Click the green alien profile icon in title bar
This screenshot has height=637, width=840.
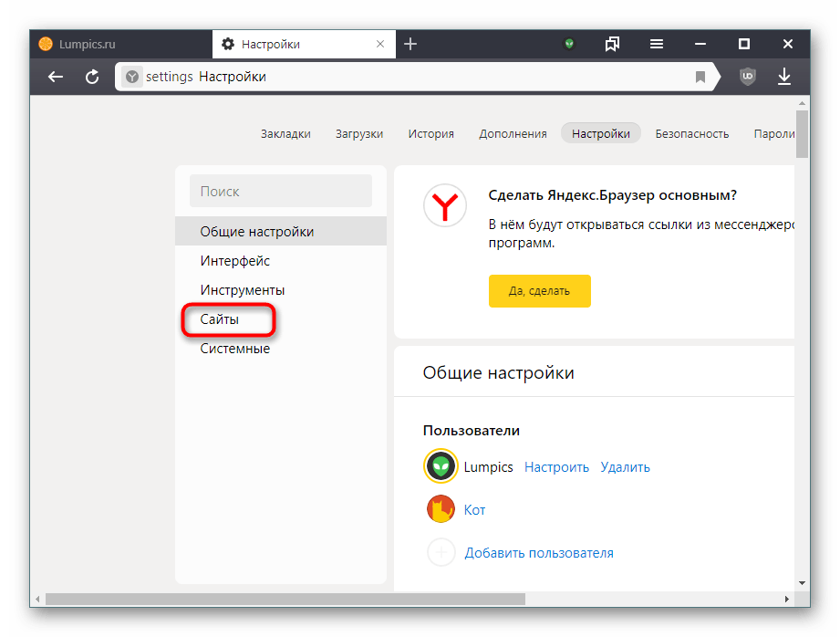[569, 44]
